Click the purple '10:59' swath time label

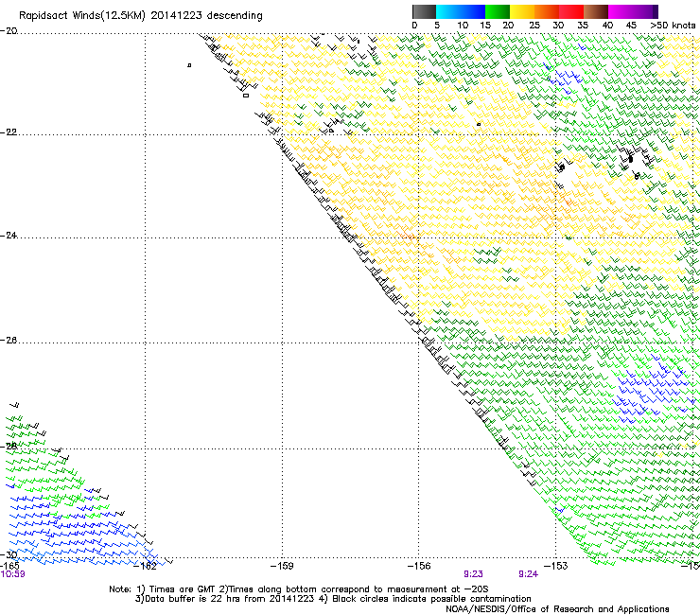13,574
